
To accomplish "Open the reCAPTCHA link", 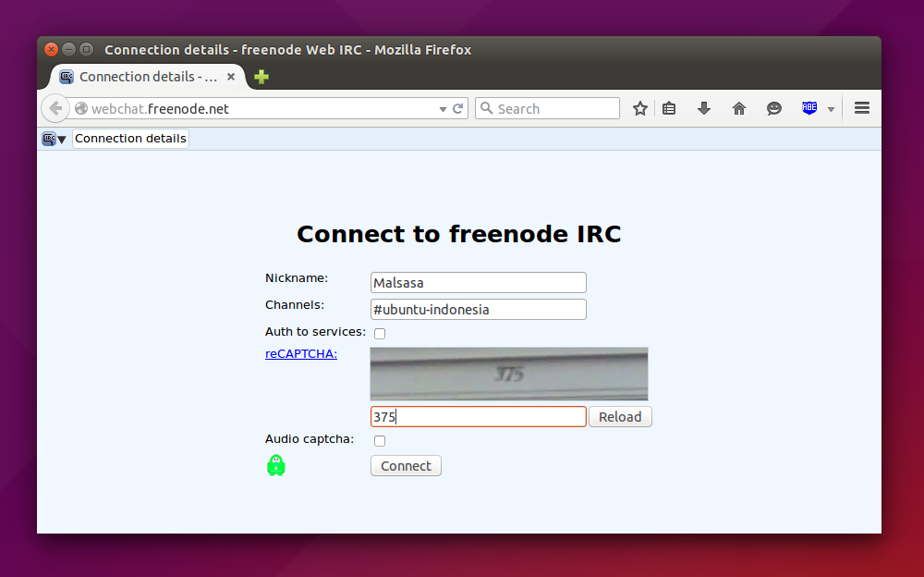I will [300, 353].
